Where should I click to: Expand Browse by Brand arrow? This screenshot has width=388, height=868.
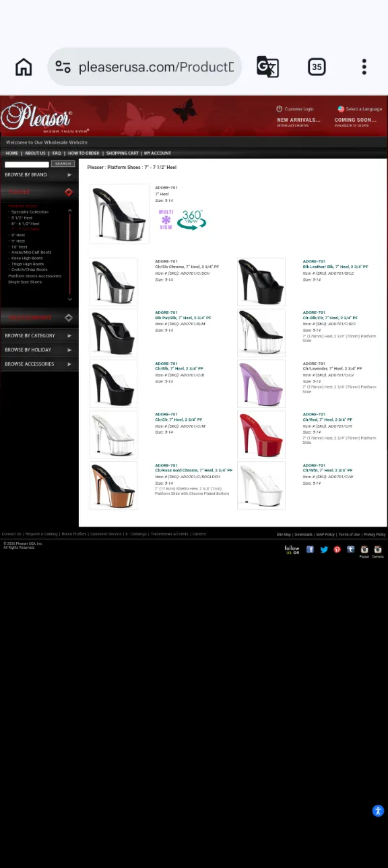[69, 175]
